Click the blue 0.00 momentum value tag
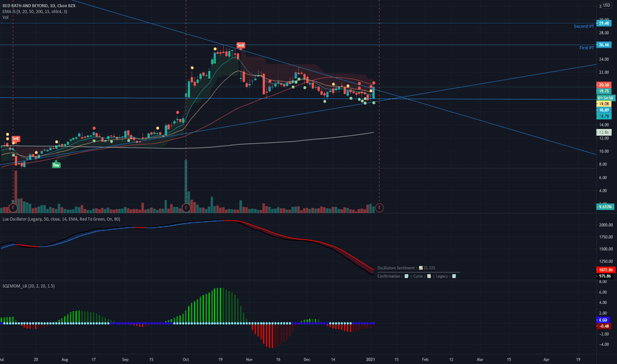Image resolution: width=617 pixels, height=364 pixels. [603, 320]
